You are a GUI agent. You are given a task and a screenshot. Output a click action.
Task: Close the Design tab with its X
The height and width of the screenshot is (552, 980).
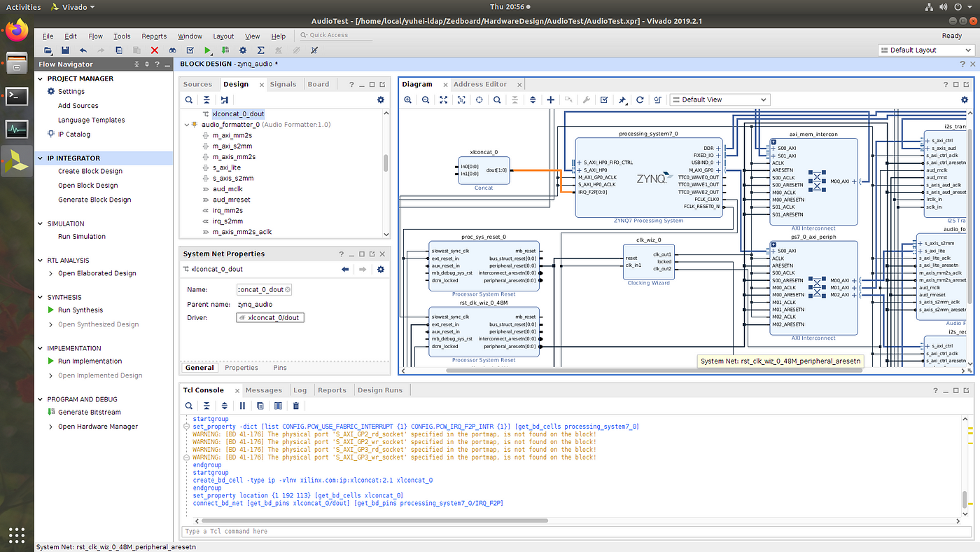261,85
